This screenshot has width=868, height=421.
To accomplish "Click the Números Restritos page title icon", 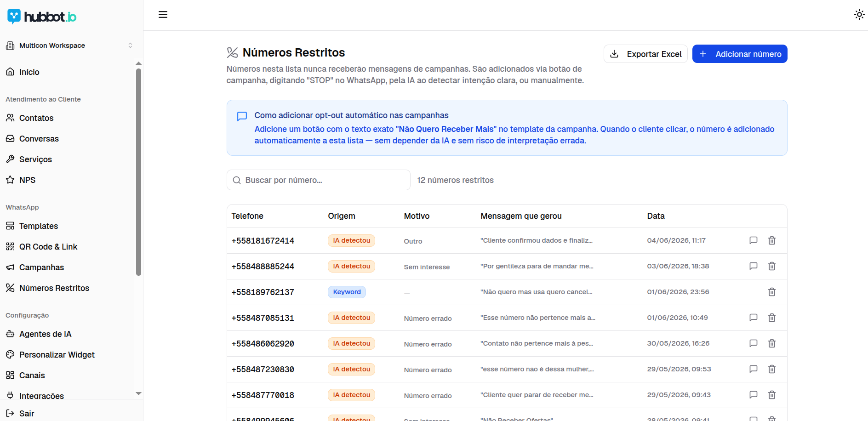I will (232, 52).
